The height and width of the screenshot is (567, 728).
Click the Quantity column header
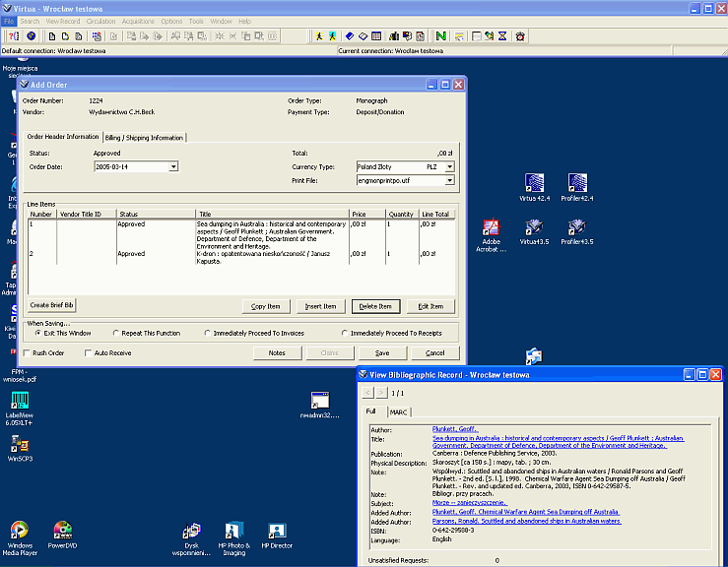pos(402,214)
